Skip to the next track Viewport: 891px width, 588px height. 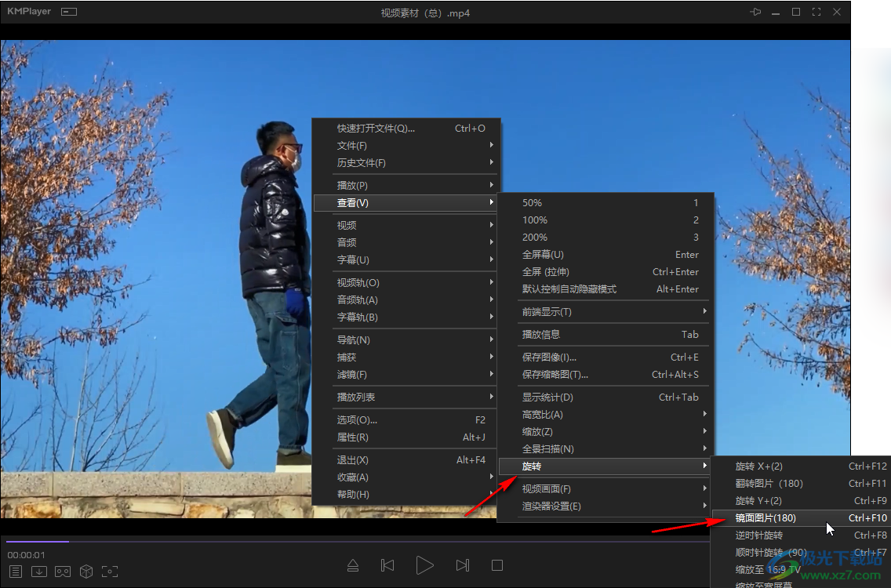[x=463, y=565]
